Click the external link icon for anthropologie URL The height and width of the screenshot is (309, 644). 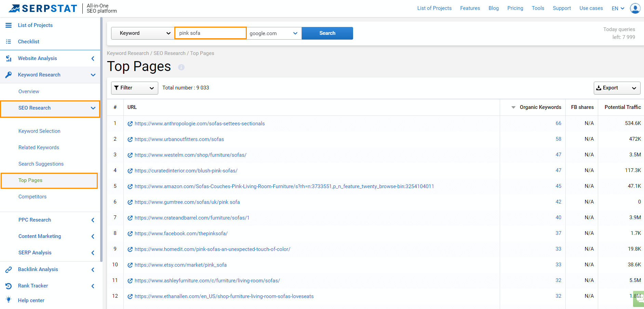click(130, 124)
